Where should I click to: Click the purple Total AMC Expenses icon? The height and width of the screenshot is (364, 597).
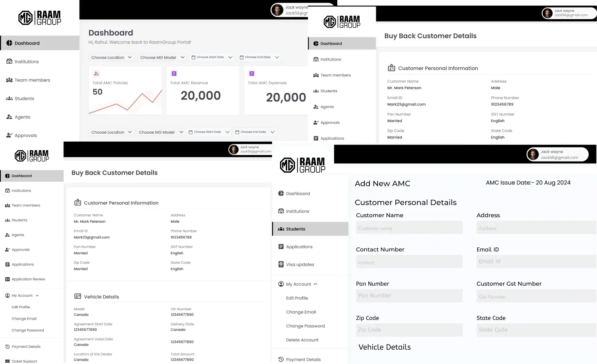click(x=251, y=74)
